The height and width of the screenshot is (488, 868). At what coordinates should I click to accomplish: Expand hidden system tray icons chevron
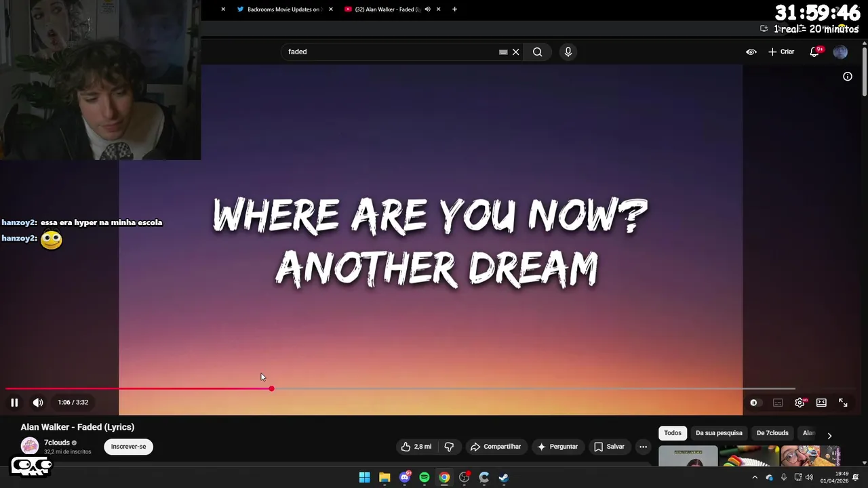click(x=755, y=477)
